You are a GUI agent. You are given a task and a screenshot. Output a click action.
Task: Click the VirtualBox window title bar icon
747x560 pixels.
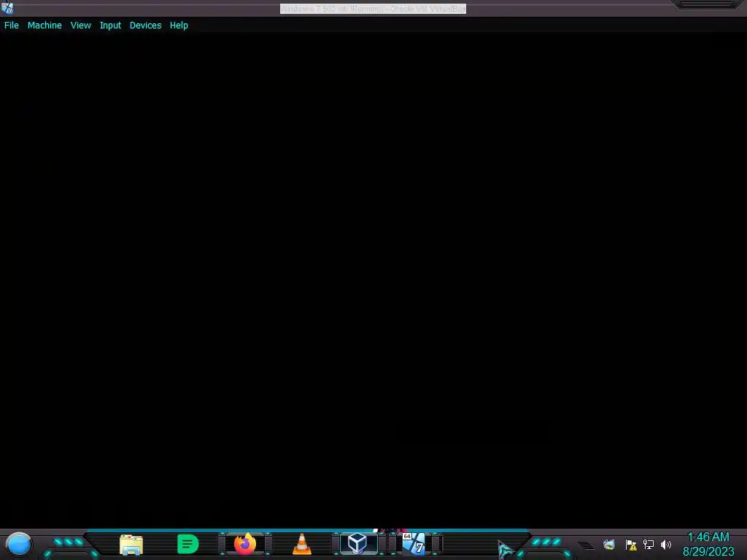tap(7, 7)
